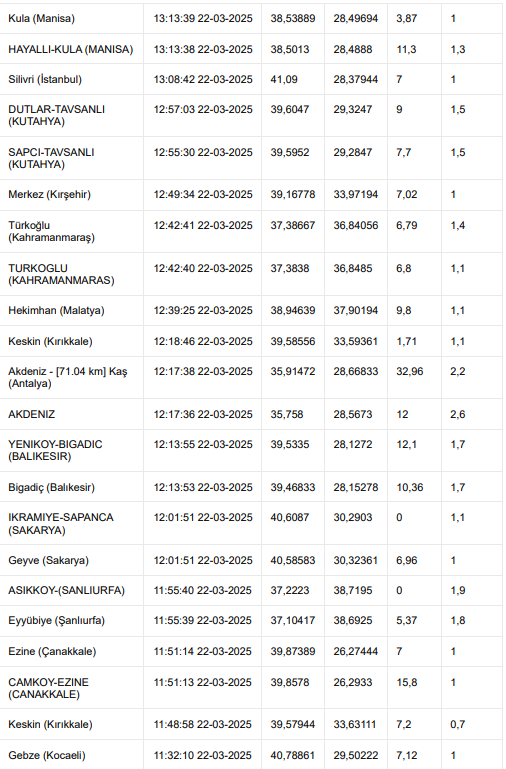Click longitude 38,6925 in Eyyübiye row
The image size is (506, 769).
(353, 620)
